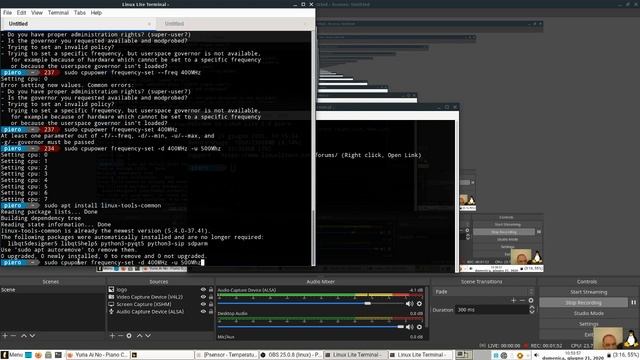640x360 pixels.
Task: Open the terminal Tabs menu
Action: click(80, 13)
